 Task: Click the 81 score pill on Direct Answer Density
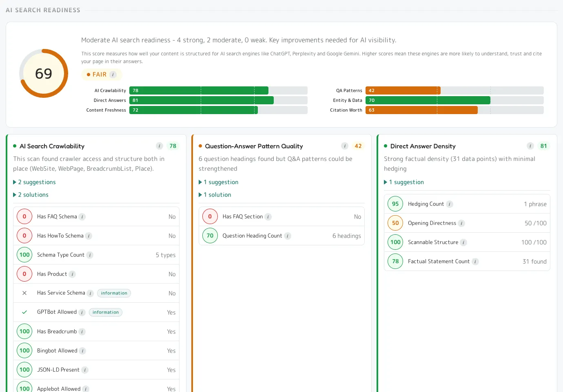click(543, 146)
